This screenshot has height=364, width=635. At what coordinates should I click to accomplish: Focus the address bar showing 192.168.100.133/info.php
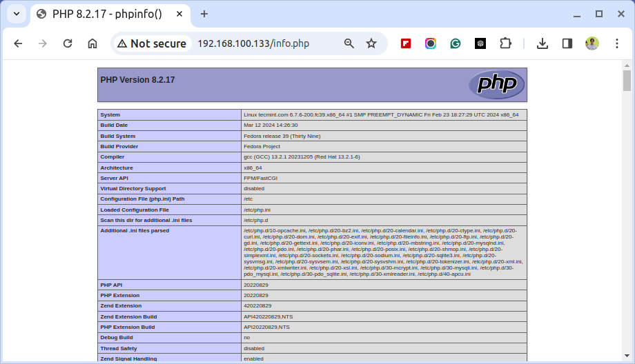pos(253,43)
